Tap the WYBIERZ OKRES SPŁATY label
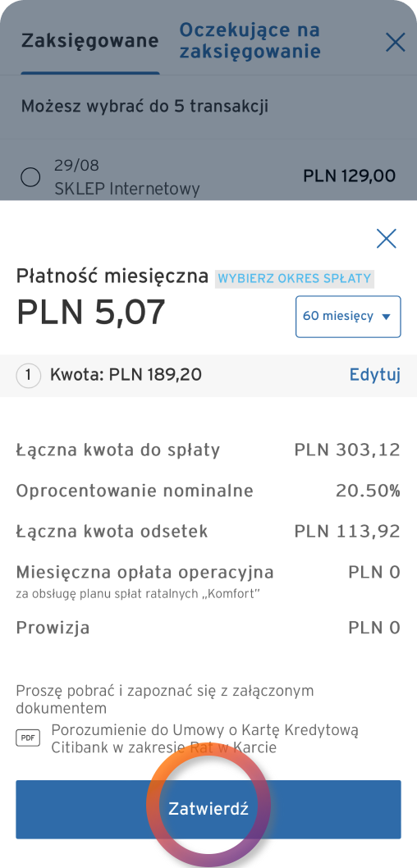Viewport: 417px width, 868px height. tap(295, 278)
